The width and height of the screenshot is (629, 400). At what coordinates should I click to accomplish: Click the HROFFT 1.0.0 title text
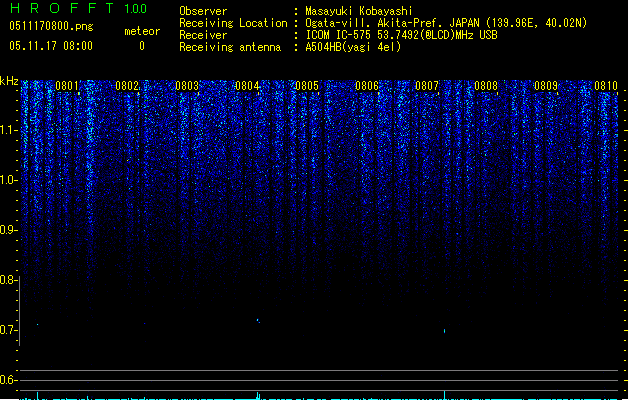pos(79,8)
